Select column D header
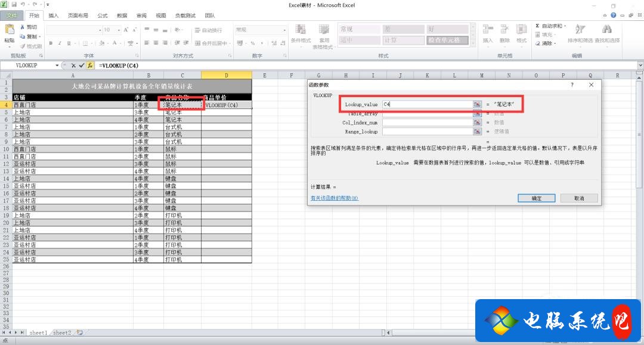 coord(227,75)
